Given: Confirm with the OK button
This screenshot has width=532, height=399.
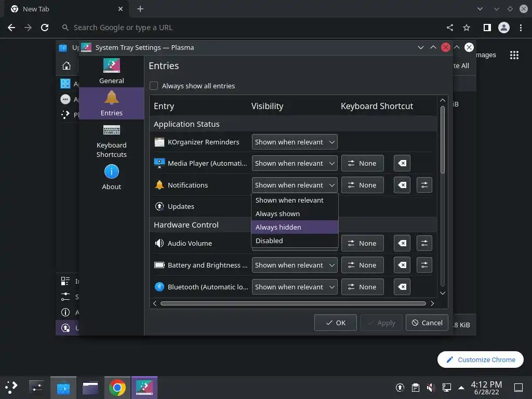Looking at the screenshot, I should tap(335, 323).
